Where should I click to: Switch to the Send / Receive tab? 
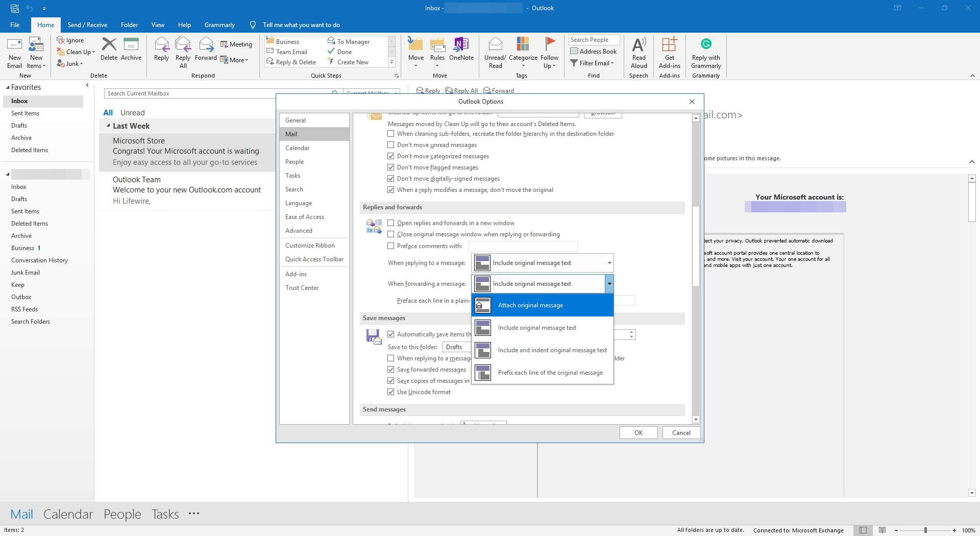pyautogui.click(x=87, y=25)
